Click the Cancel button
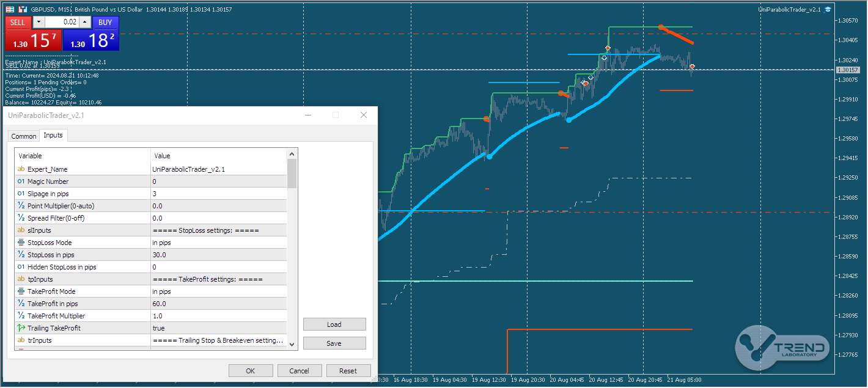 coord(300,371)
